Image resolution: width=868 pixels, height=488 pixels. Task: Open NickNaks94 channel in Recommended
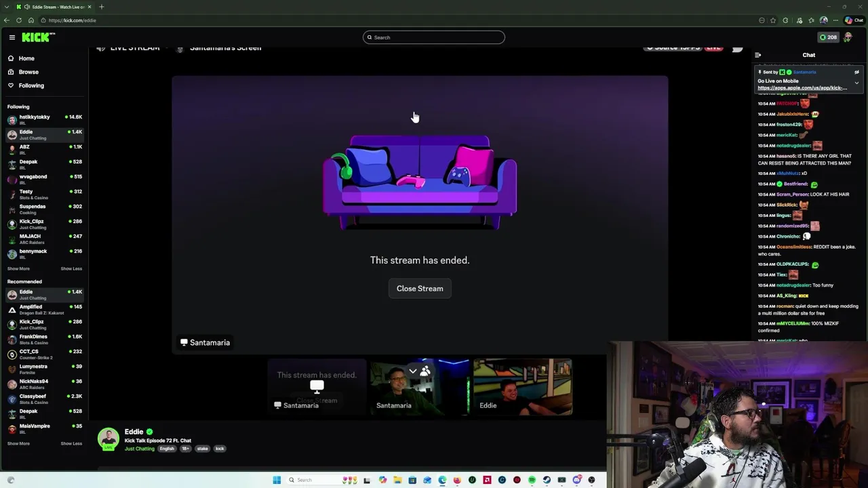pos(45,384)
